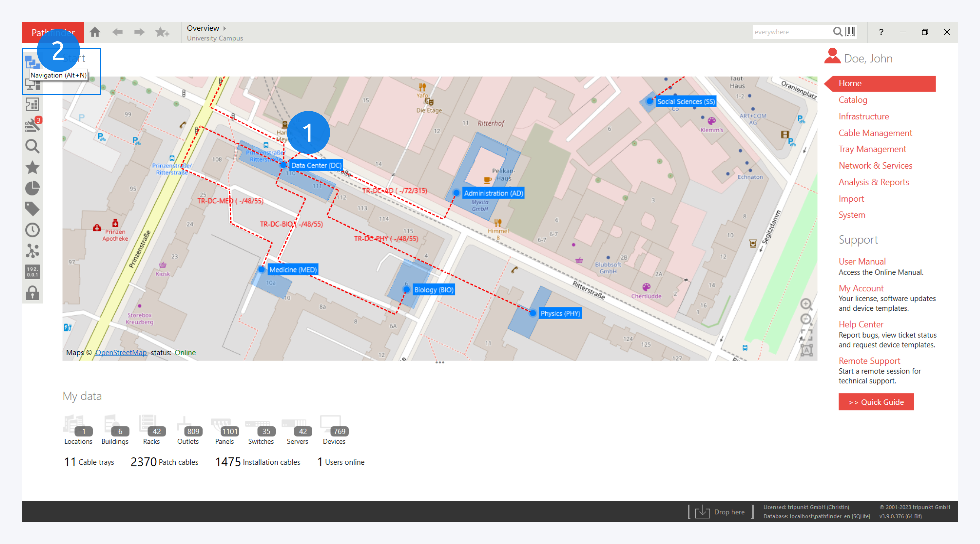Open the Navigation tree icon
980x544 pixels.
pyautogui.click(x=32, y=62)
